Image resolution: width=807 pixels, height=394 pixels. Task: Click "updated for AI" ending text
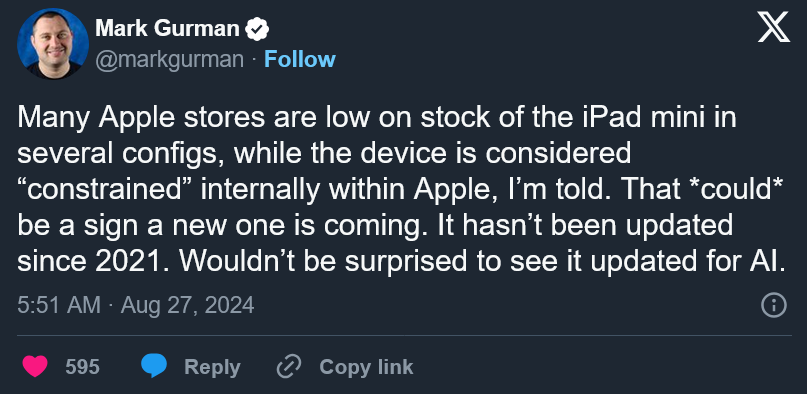pos(688,263)
